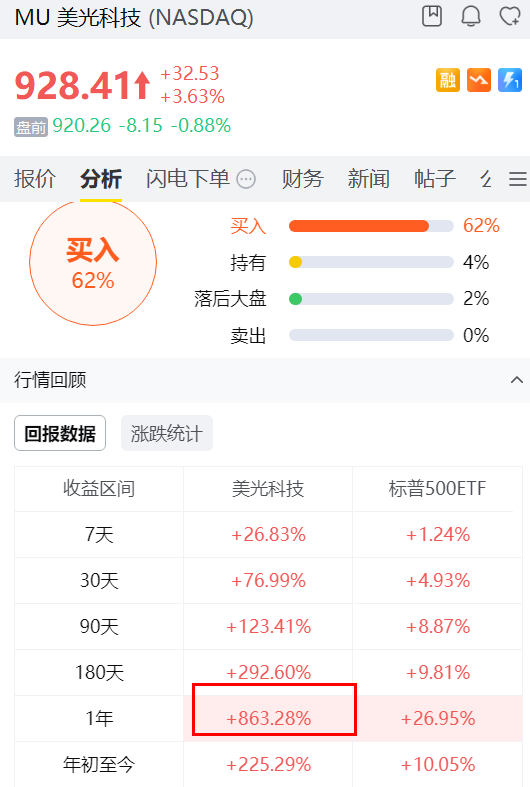The height and width of the screenshot is (787, 530).
Task: Click the 7天 row label
Action: point(99,535)
